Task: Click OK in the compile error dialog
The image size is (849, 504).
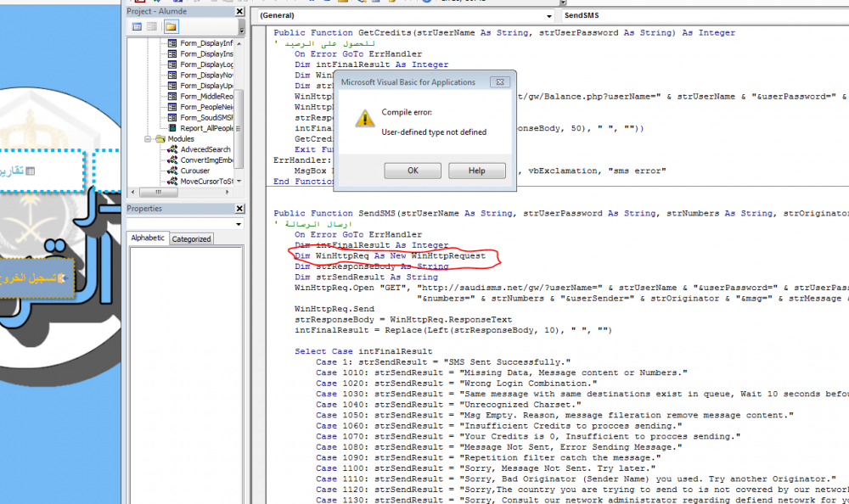Action: (x=412, y=171)
